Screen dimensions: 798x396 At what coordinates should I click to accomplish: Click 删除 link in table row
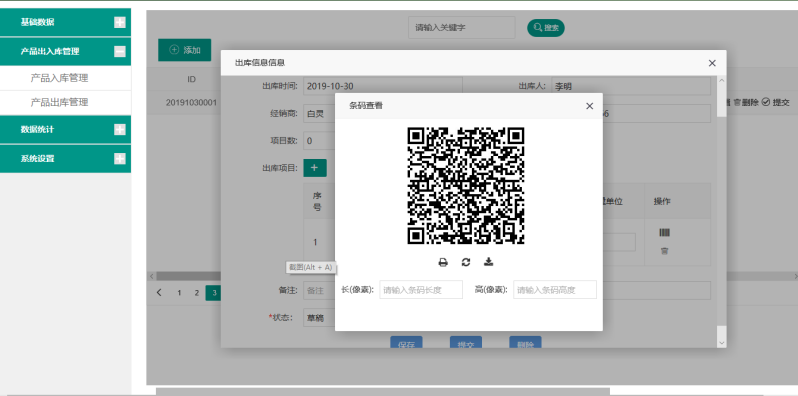(x=746, y=102)
